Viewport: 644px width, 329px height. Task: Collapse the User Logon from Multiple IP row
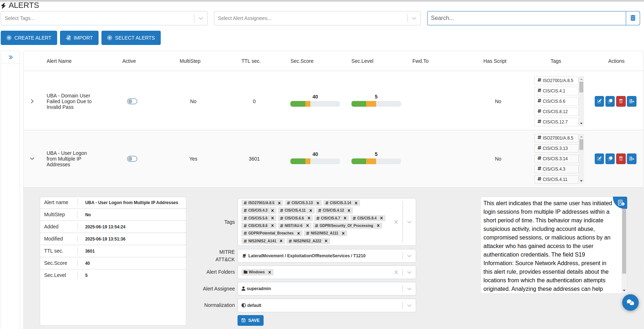[x=32, y=159]
